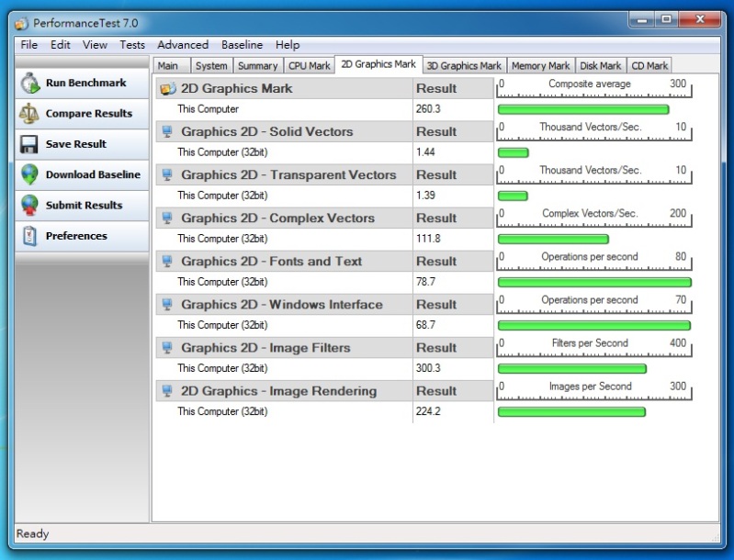Click the monitor icon beside Fonts and Text
This screenshot has width=734, height=560.
(167, 261)
